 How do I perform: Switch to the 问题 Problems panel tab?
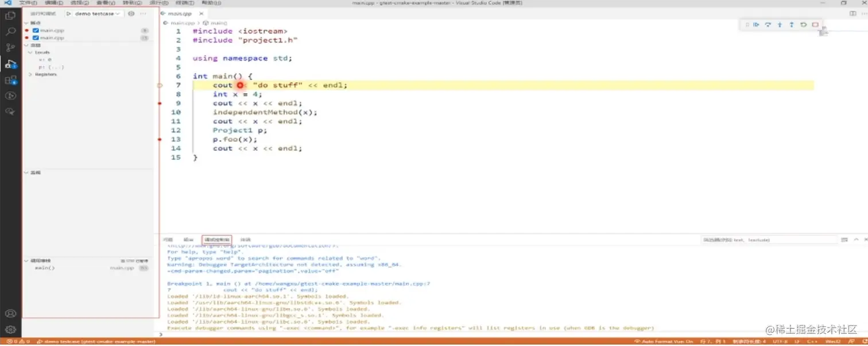point(168,240)
